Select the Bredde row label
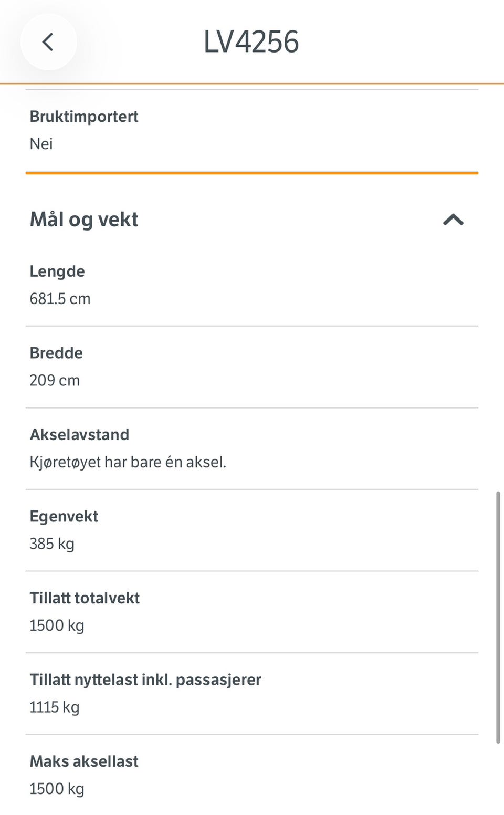The height and width of the screenshot is (815, 504). click(56, 353)
